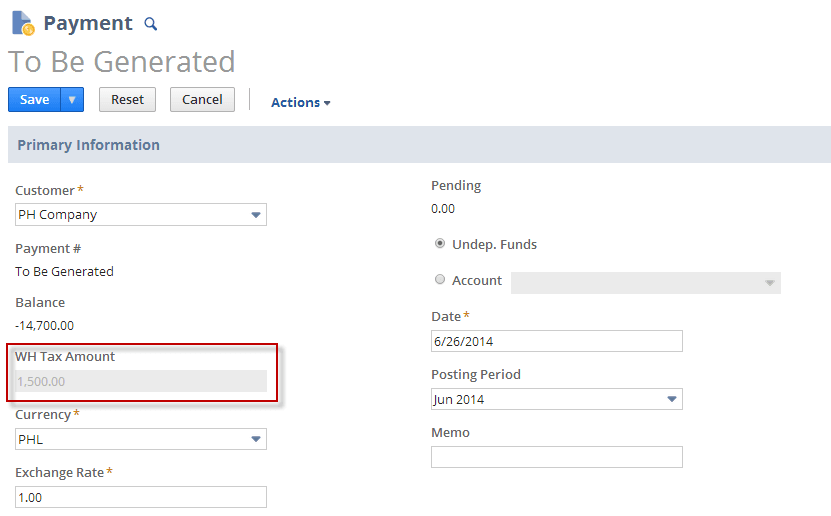Cancel the payment entry
The height and width of the screenshot is (516, 831).
point(202,100)
